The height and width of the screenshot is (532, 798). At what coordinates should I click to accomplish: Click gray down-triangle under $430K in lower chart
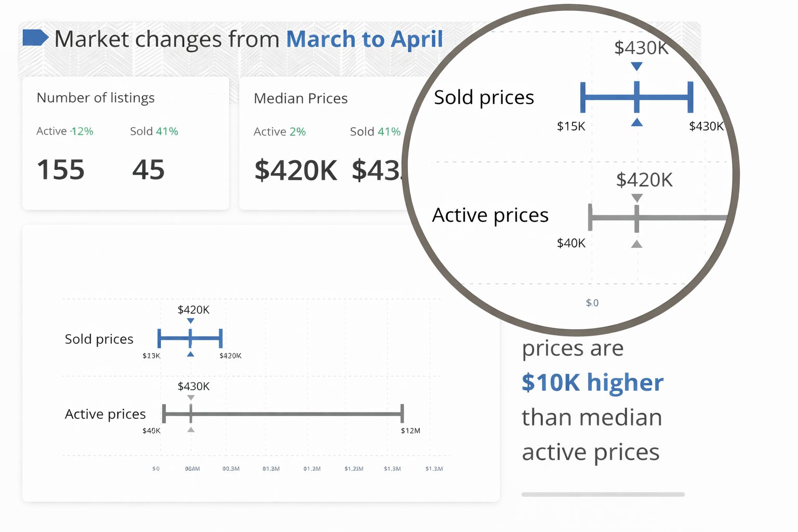pos(191,398)
